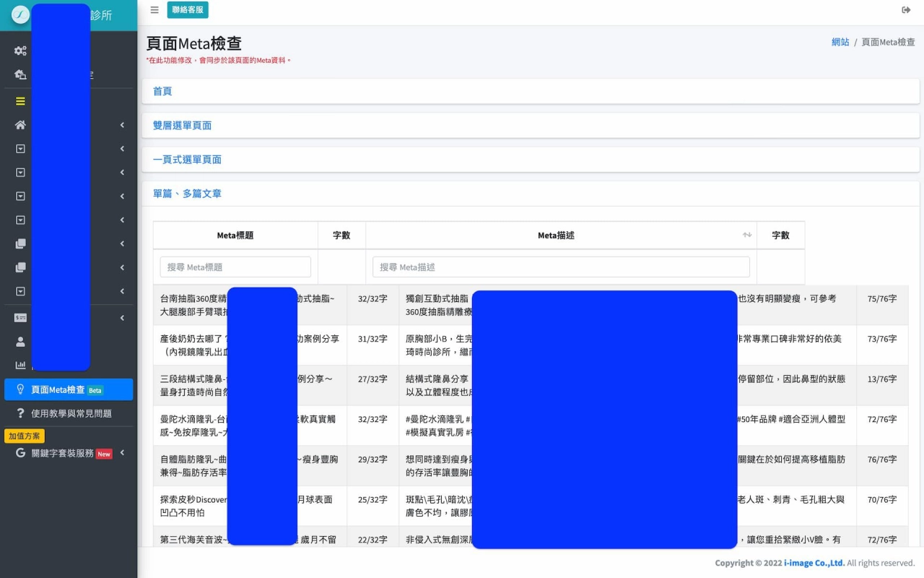
Task: Click the lightbulb icon beside 頁面Meta檢查
Action: pyautogui.click(x=20, y=389)
